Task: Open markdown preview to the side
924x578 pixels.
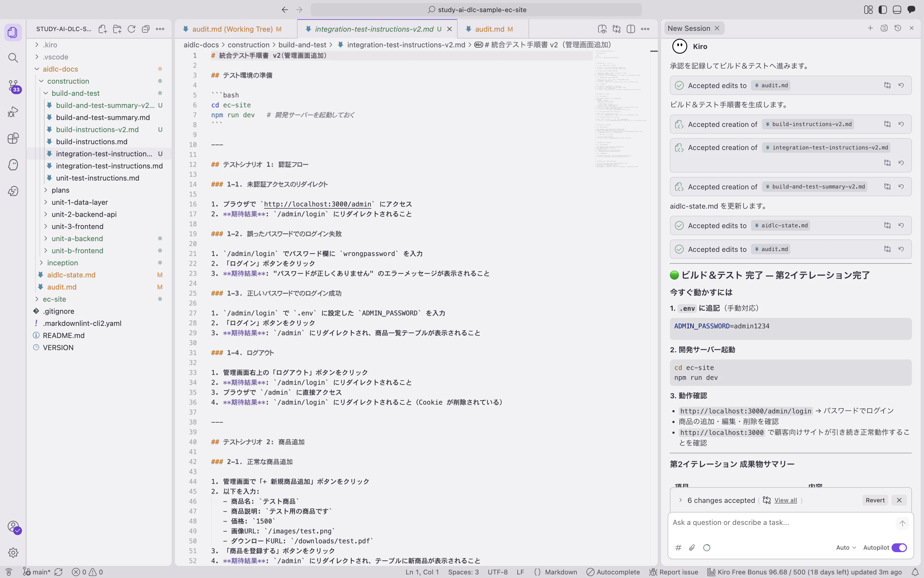Action: pyautogui.click(x=602, y=29)
